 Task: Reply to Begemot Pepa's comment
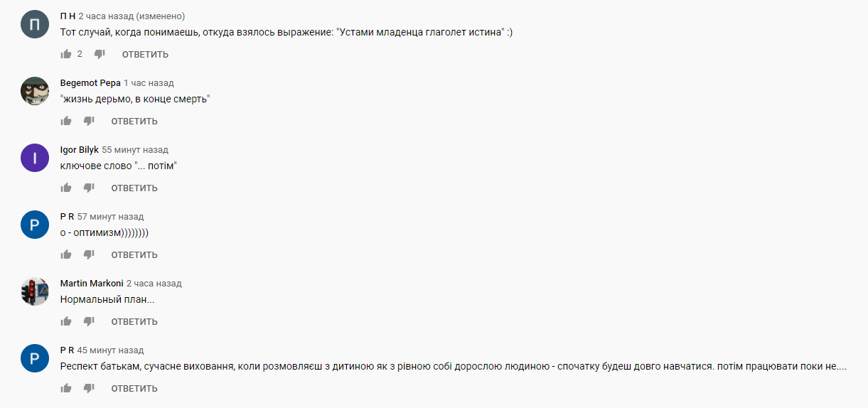pyautogui.click(x=134, y=122)
